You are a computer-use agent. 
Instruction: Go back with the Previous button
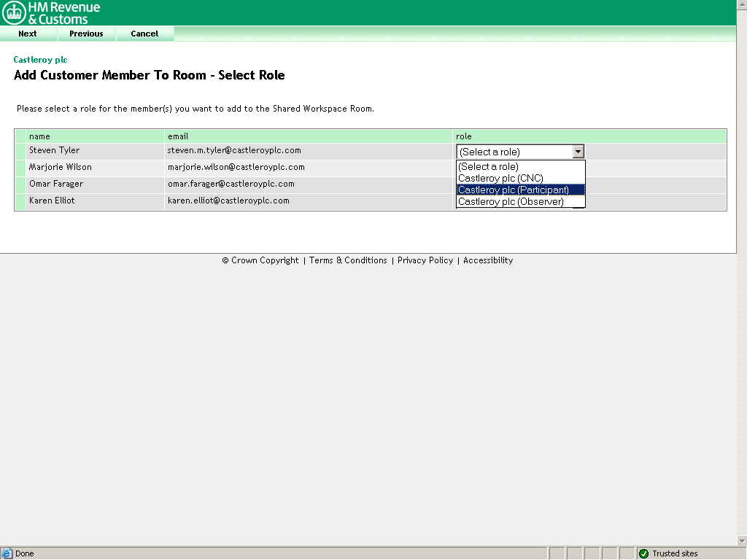[x=86, y=34]
